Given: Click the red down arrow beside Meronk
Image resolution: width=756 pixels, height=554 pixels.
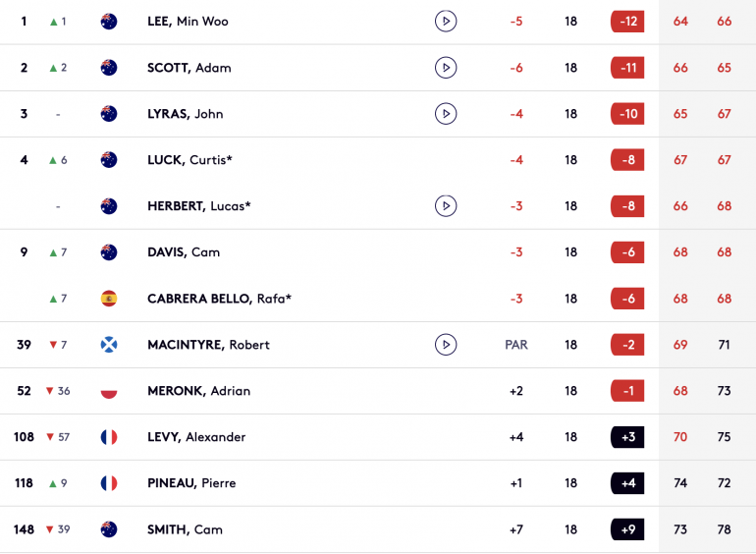Looking at the screenshot, I should click(50, 391).
